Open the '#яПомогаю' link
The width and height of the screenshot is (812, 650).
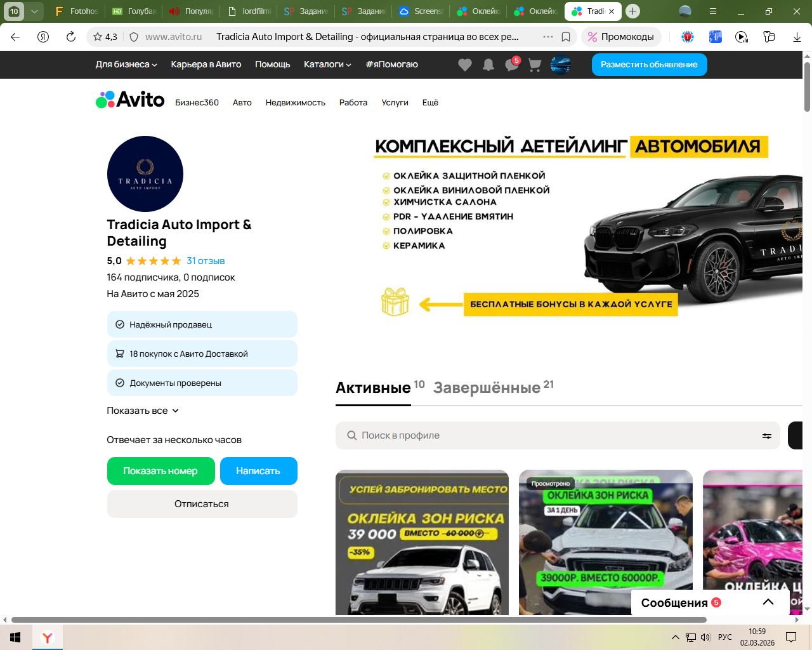coord(392,65)
